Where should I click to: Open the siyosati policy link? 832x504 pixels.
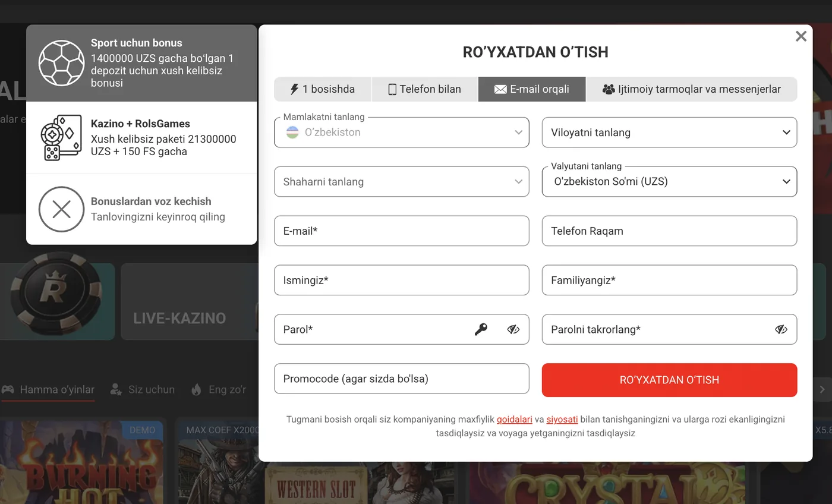point(562,420)
